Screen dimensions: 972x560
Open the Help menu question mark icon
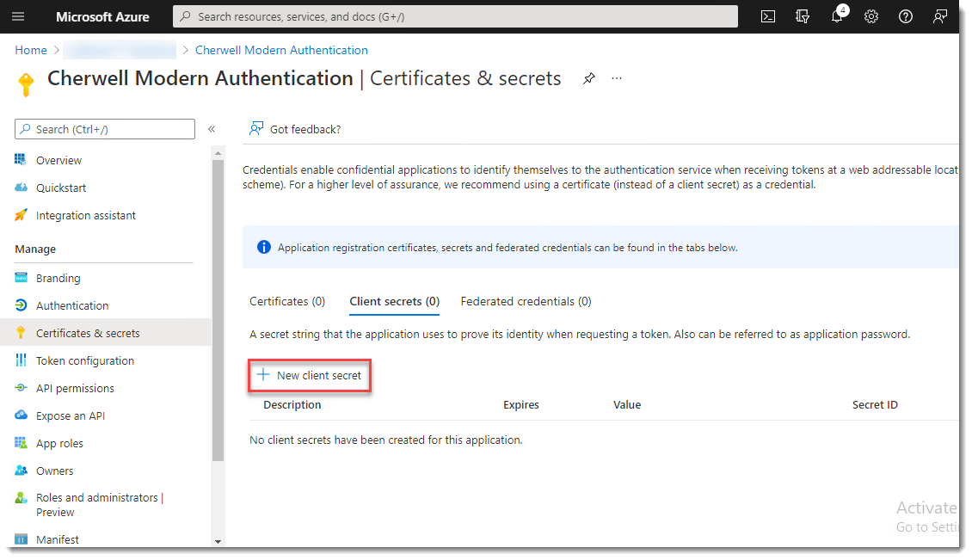point(905,15)
